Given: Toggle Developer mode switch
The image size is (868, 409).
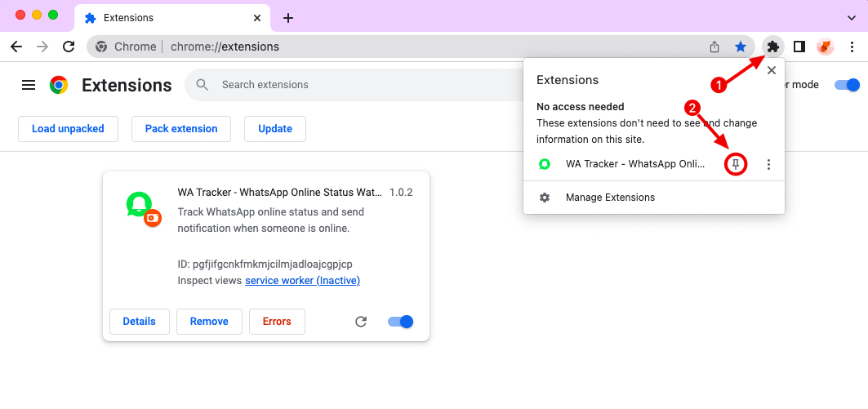Looking at the screenshot, I should pos(847,85).
